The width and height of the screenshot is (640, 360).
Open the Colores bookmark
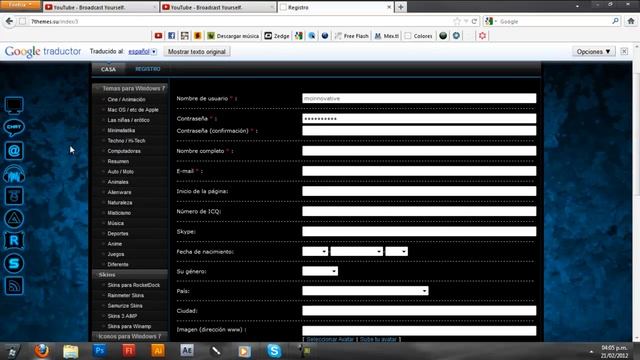(x=418, y=36)
